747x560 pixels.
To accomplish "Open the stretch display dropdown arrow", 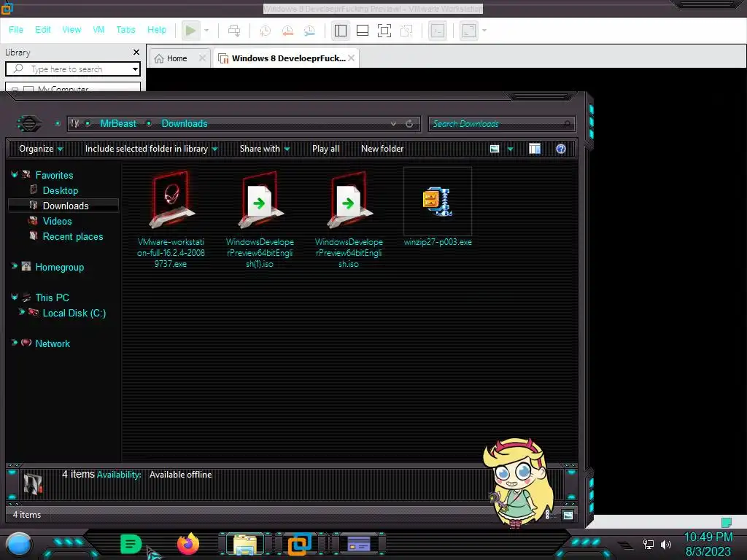I will pyautogui.click(x=484, y=31).
